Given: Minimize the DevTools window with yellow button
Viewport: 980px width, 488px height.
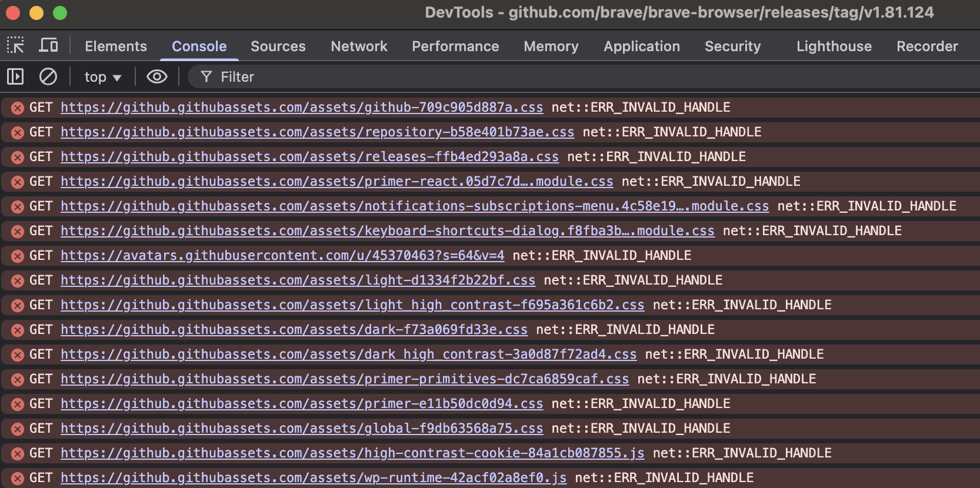Looking at the screenshot, I should pos(36,12).
